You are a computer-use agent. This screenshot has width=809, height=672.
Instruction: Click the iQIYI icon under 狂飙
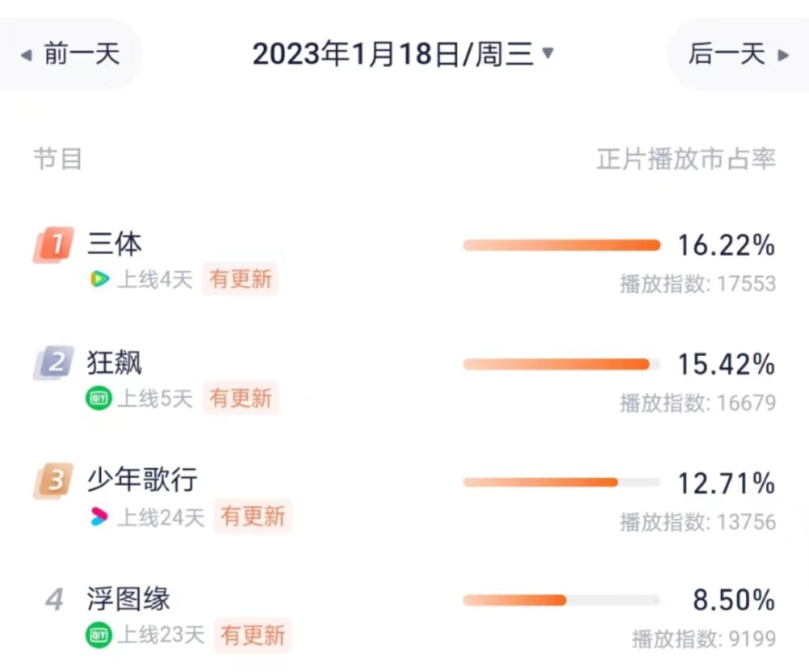[99, 398]
